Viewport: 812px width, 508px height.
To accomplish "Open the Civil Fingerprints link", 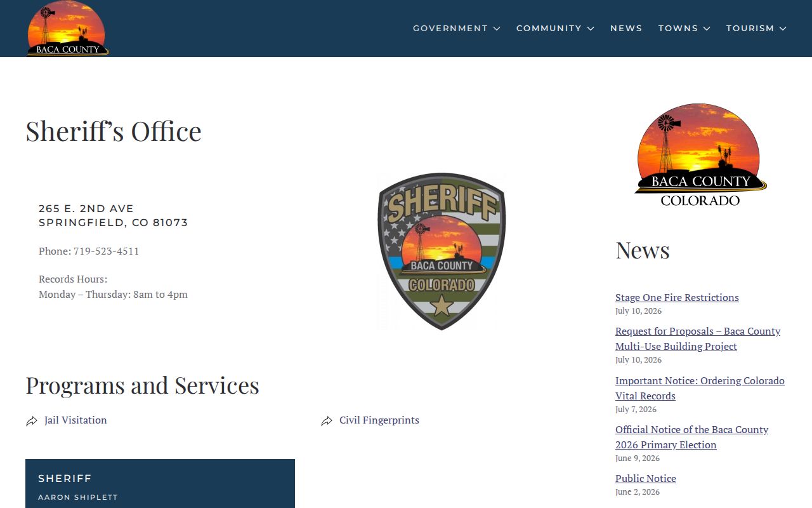I will (x=379, y=420).
